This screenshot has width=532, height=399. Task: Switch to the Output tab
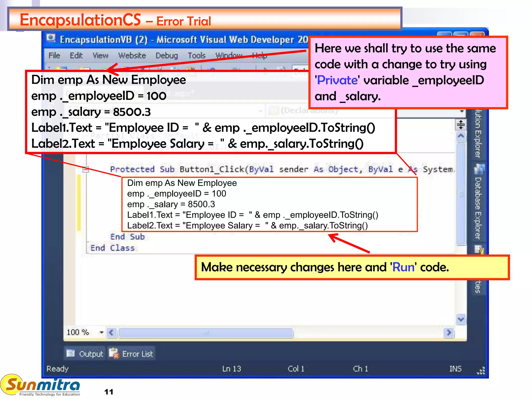[91, 354]
